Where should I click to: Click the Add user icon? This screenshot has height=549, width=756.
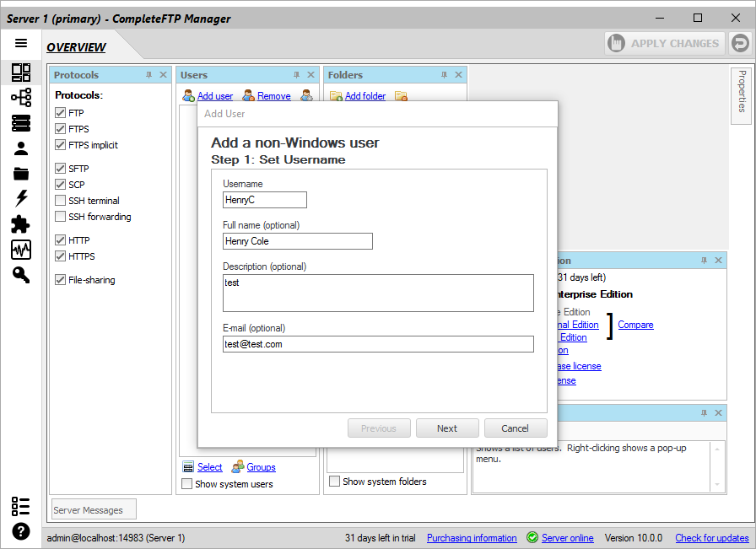[x=188, y=96]
